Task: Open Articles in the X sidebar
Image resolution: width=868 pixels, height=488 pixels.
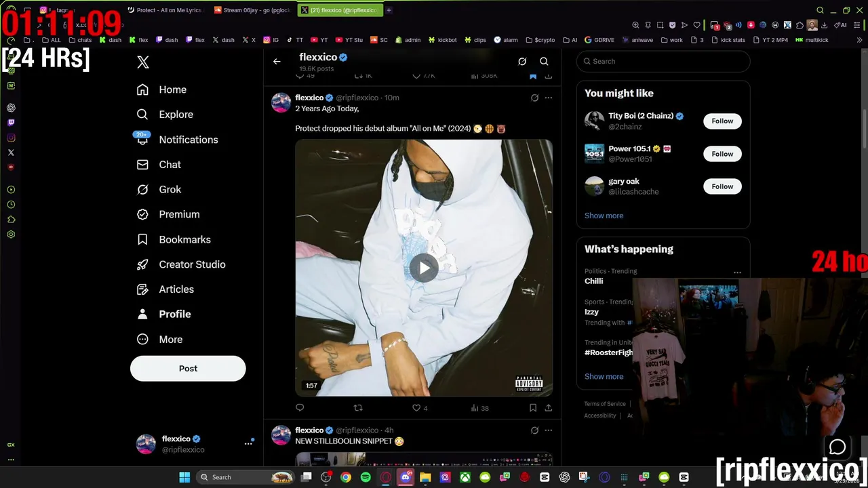Action: (165, 289)
